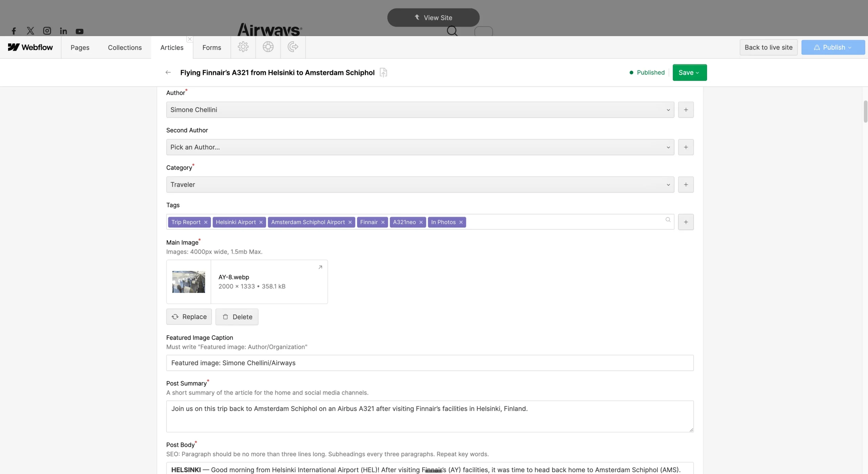Select the Articles tab

(x=172, y=47)
